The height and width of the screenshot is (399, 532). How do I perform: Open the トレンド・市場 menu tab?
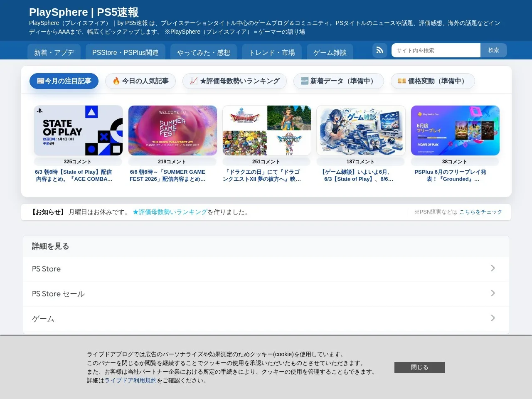point(272,52)
